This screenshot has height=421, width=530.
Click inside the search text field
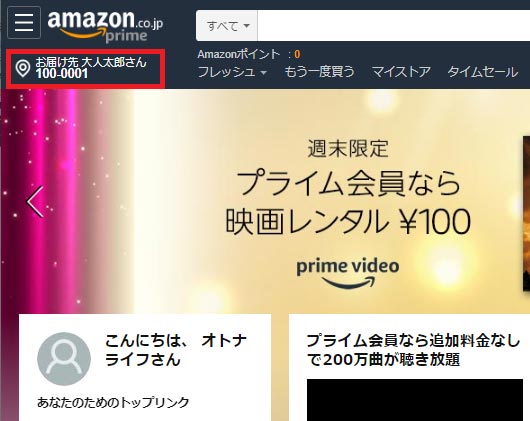click(394, 26)
